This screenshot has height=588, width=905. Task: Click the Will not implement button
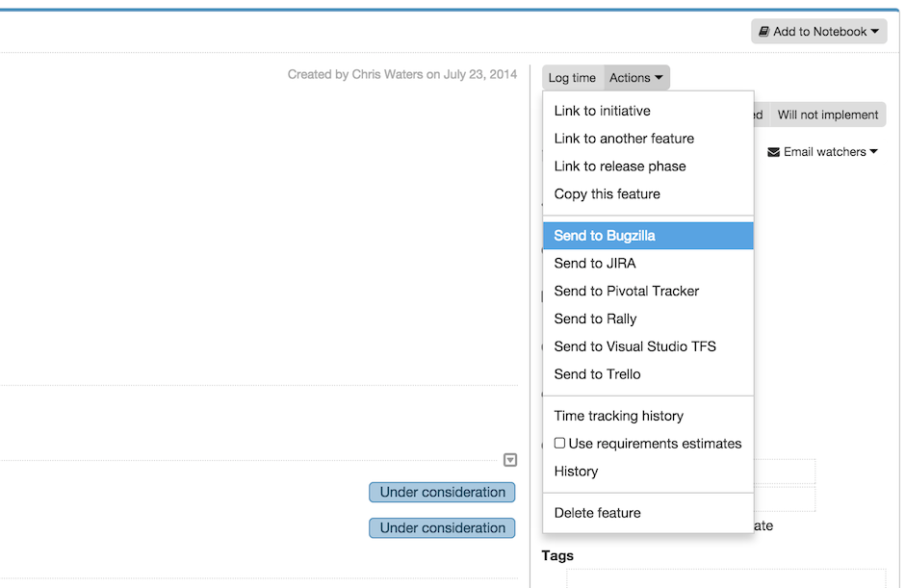coord(826,114)
